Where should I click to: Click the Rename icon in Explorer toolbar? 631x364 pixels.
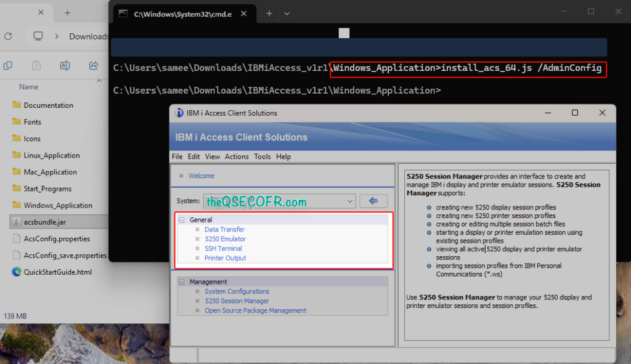click(65, 65)
